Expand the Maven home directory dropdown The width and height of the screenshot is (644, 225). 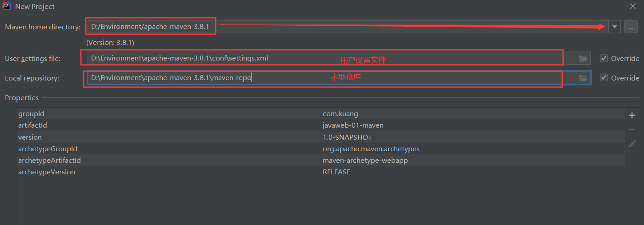point(614,27)
